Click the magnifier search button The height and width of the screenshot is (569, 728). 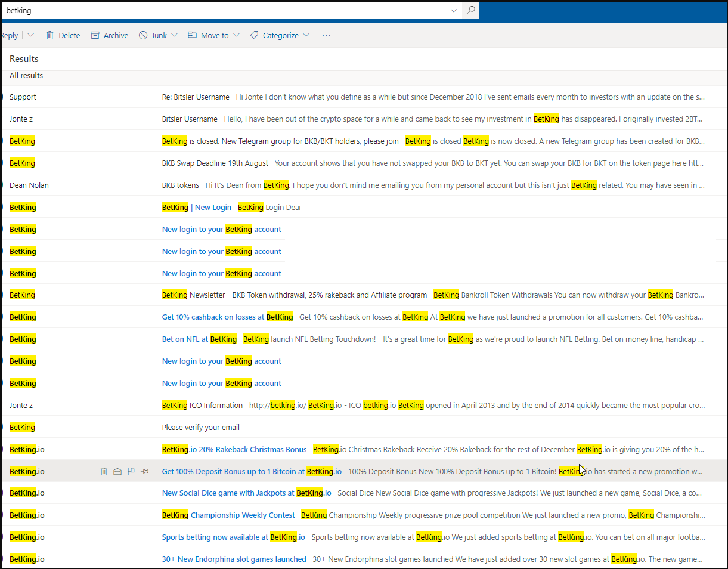(470, 10)
